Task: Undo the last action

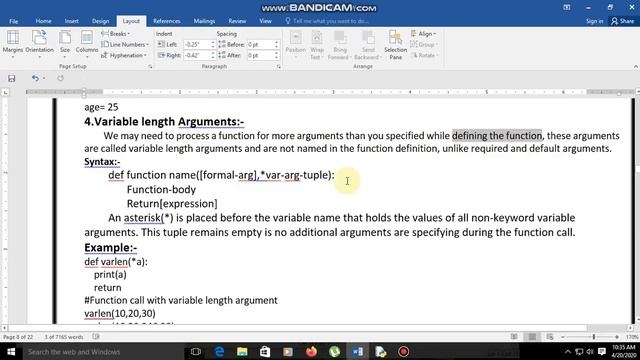Action: pos(35,78)
